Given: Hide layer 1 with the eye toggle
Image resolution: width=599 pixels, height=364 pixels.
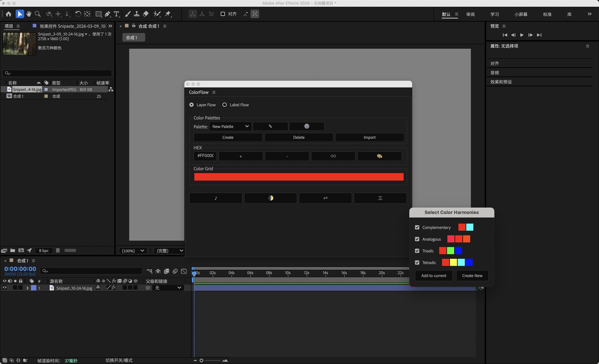Looking at the screenshot, I should coord(4,288).
